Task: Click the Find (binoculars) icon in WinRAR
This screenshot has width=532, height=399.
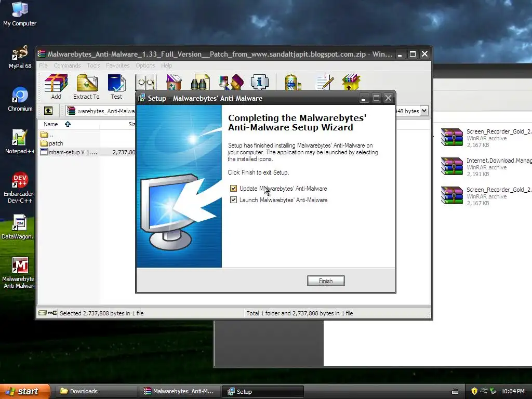Action: coord(200,83)
